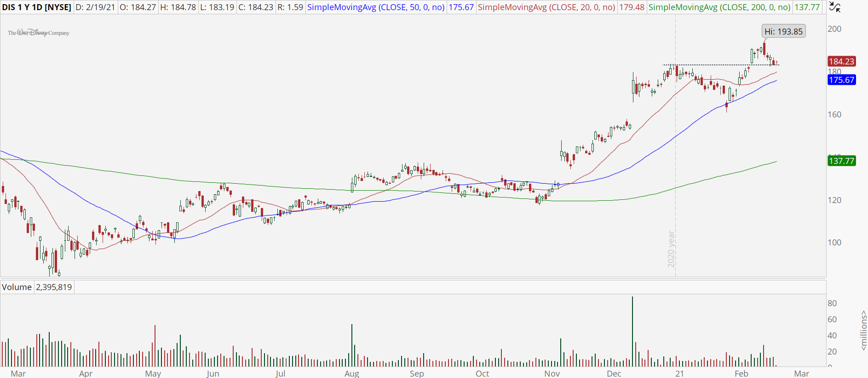
Task: Click the Sep label on the time axis
Action: [x=417, y=373]
